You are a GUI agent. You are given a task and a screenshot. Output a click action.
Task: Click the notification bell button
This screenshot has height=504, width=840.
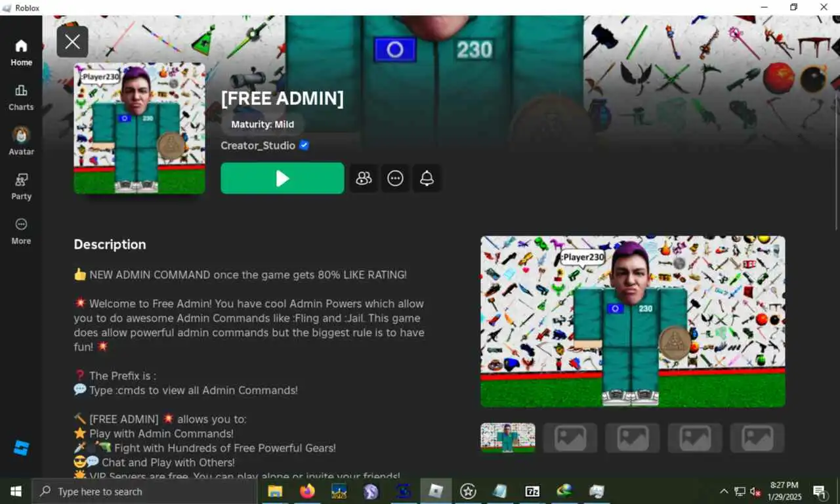click(x=427, y=178)
